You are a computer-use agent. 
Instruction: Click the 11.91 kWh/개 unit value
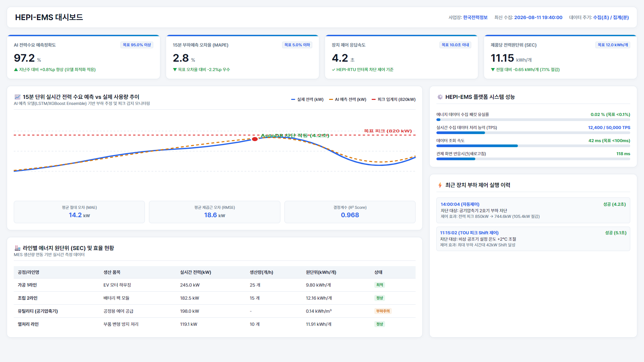pos(319,324)
